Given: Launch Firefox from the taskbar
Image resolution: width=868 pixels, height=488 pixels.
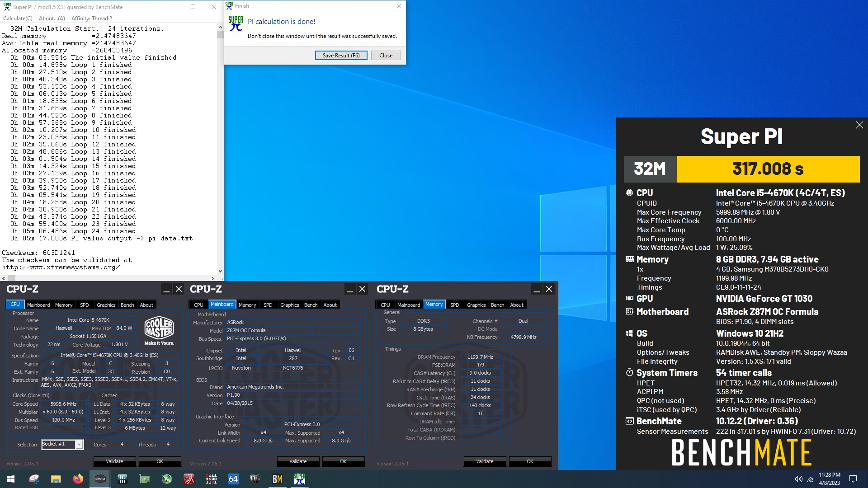Looking at the screenshot, I should tap(78, 479).
